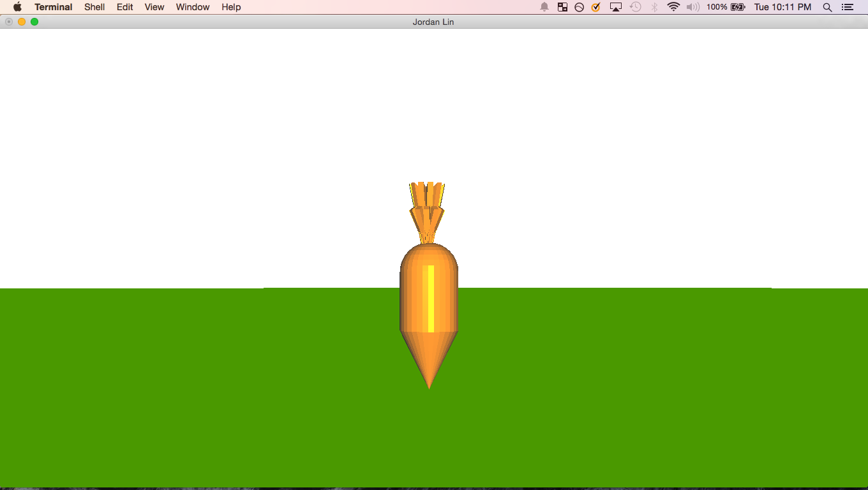
Task: Click the circle status icon beside the checkmark
Action: (x=579, y=7)
